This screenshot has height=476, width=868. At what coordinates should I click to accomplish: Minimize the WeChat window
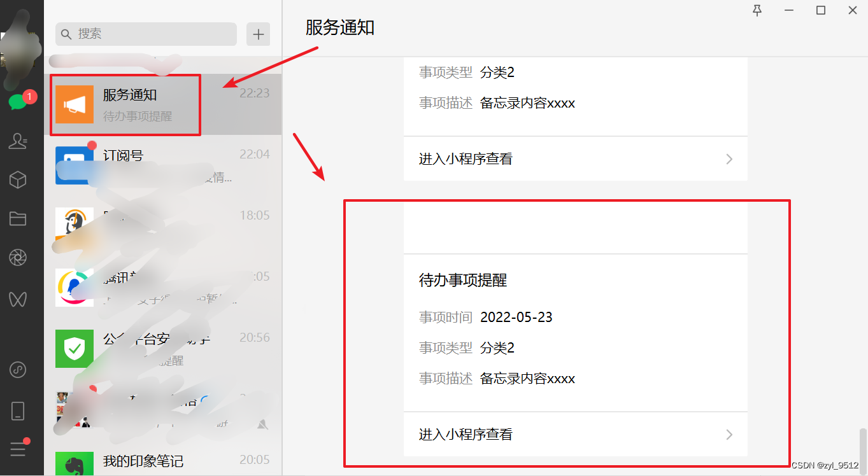(x=789, y=10)
